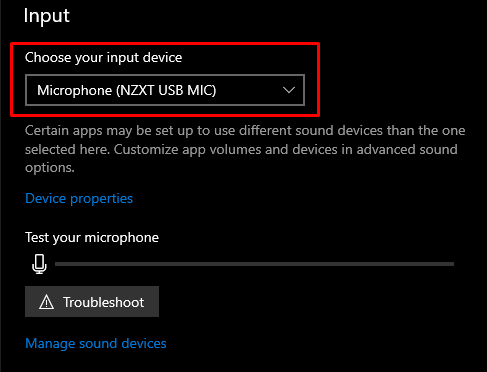Viewport: 487px width, 372px height.
Task: Click the left end of the microphone level bar
Action: click(58, 264)
